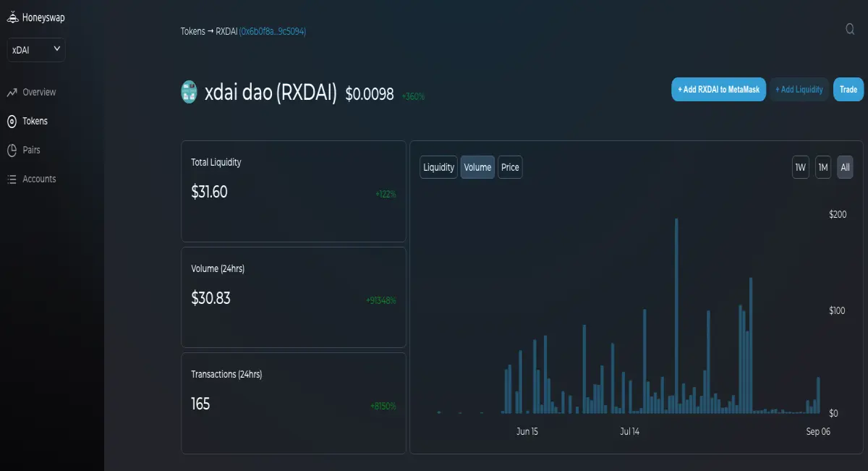This screenshot has width=868, height=471.
Task: Open search with the magnifier icon
Action: (851, 29)
